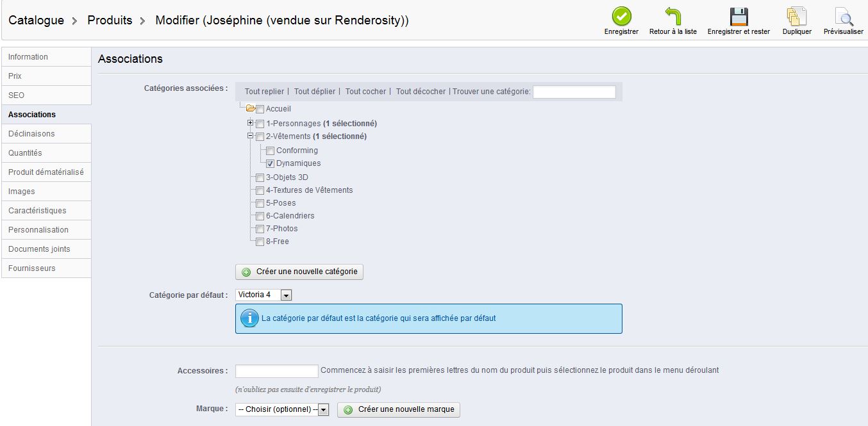Expand the 1-Personnages tree node
This screenshot has height=426, width=868.
click(251, 123)
